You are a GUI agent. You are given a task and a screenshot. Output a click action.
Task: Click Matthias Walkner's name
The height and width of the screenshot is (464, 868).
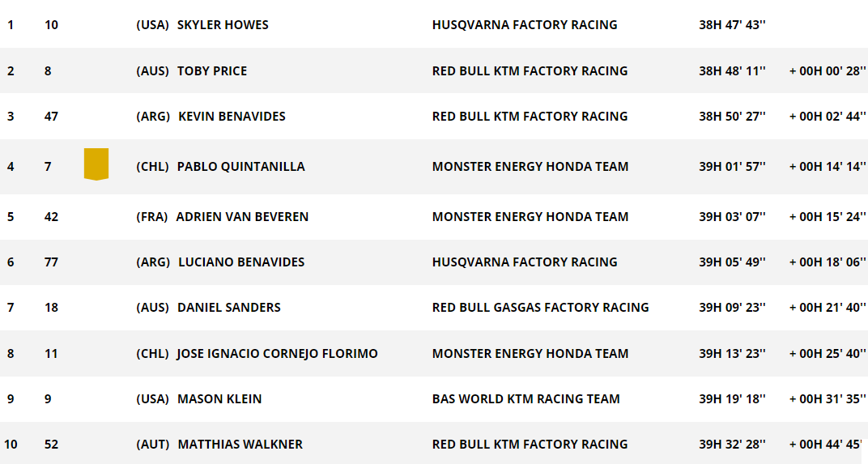pos(240,445)
